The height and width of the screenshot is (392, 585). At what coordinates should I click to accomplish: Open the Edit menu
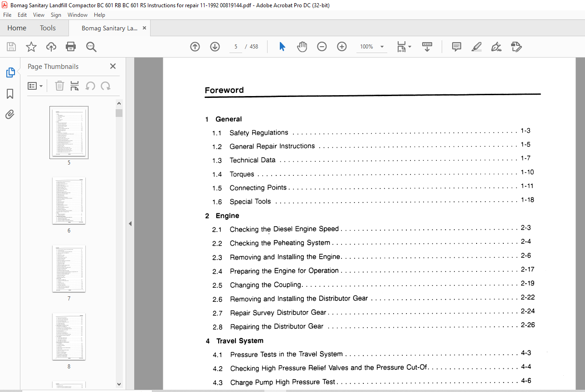22,15
